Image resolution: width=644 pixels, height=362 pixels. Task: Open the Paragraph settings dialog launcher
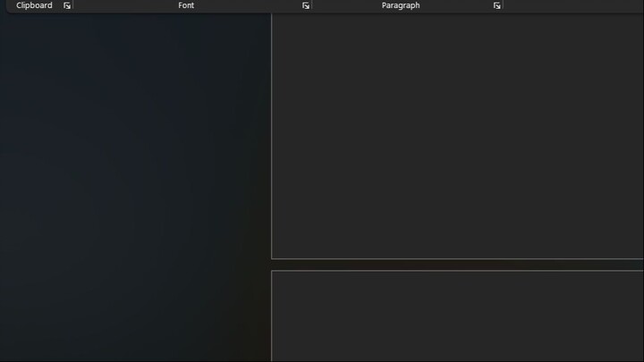pyautogui.click(x=496, y=5)
